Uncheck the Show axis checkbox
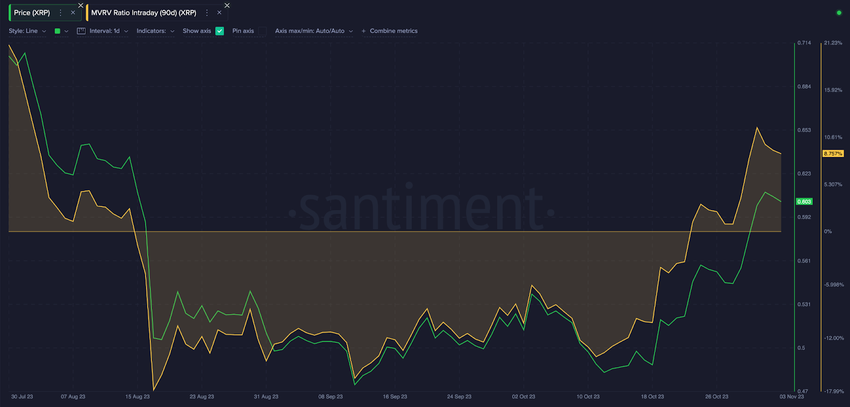 click(x=219, y=31)
